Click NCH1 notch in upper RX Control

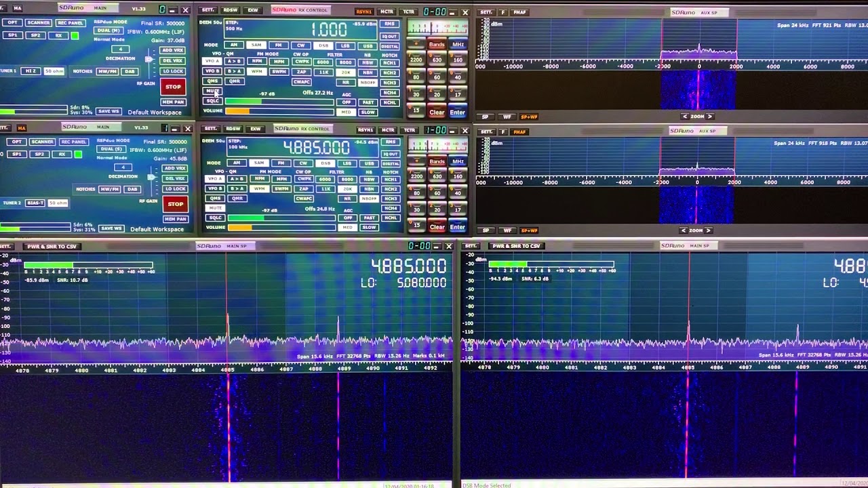[x=389, y=64]
